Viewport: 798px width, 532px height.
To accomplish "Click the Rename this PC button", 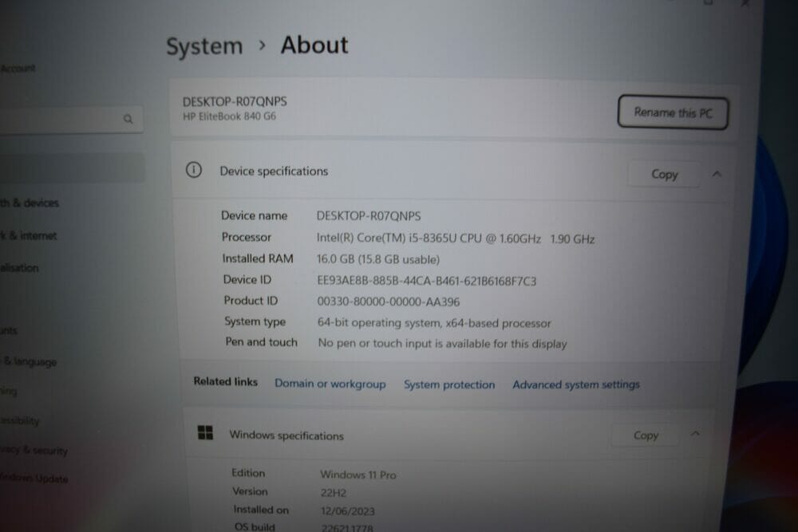I will pos(673,112).
